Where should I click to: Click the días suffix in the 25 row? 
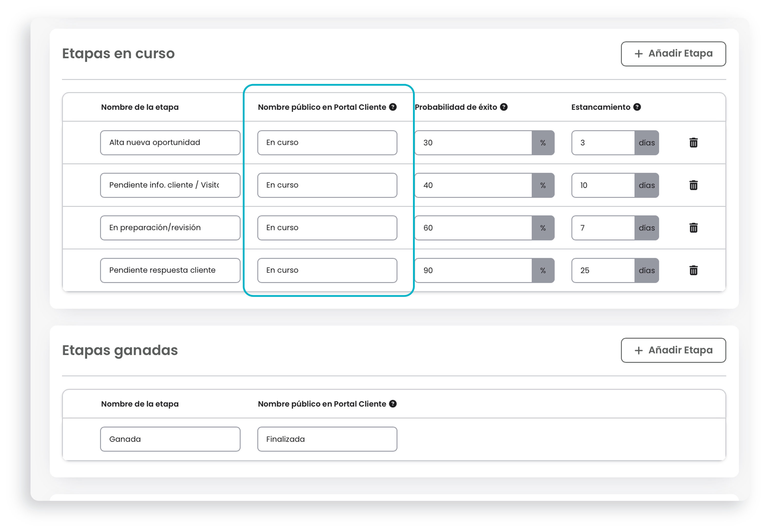[647, 270]
